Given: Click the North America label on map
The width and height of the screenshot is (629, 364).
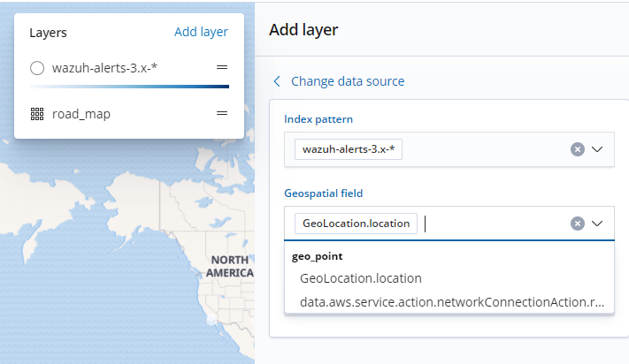Looking at the screenshot, I should 229,266.
